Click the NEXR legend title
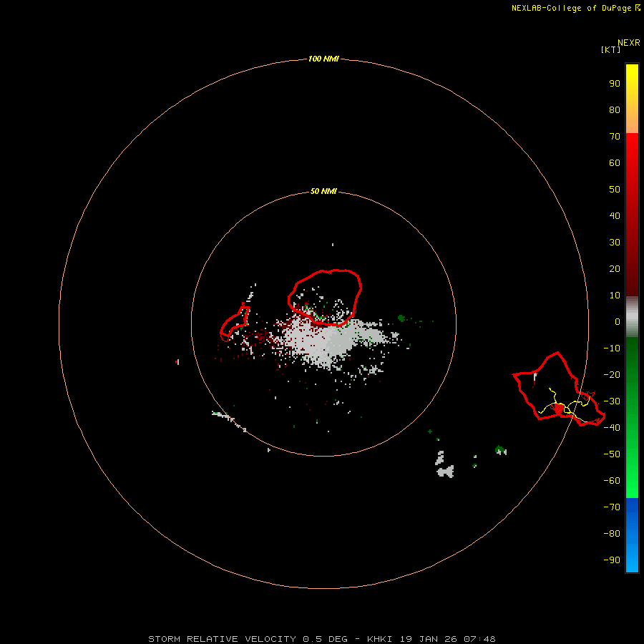 tap(629, 43)
